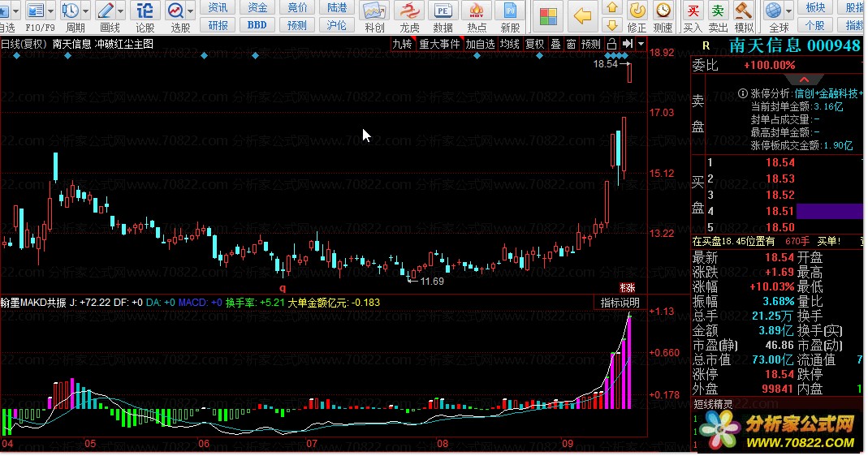
Task: Collapse the sell panel with red chevron
Action: point(804,80)
